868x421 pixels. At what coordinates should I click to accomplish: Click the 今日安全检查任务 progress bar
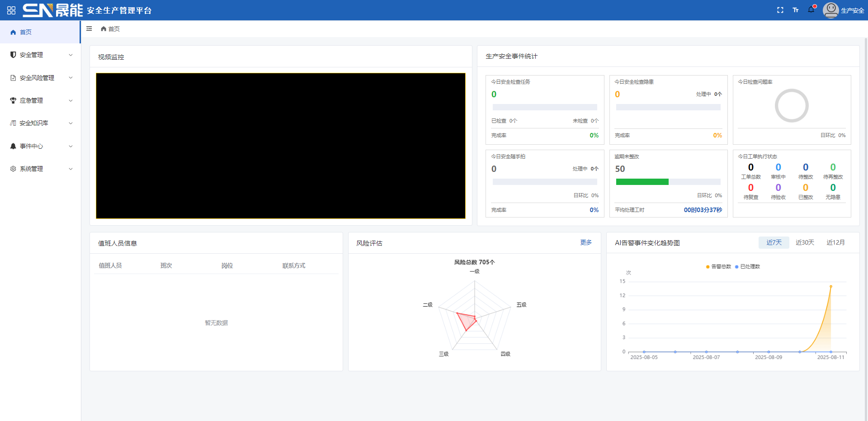tap(545, 107)
